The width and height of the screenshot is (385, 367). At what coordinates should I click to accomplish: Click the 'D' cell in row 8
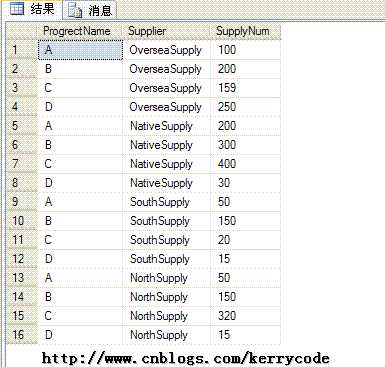pyautogui.click(x=80, y=183)
